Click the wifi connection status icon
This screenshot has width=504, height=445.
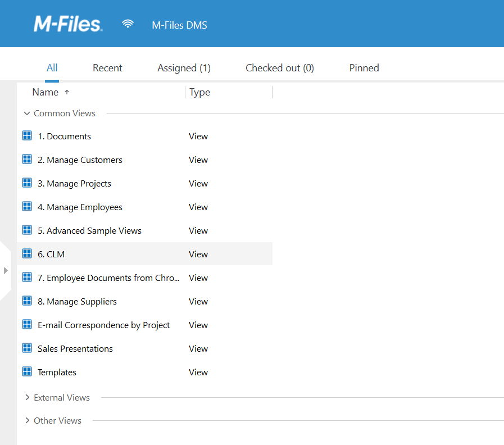[x=128, y=24]
